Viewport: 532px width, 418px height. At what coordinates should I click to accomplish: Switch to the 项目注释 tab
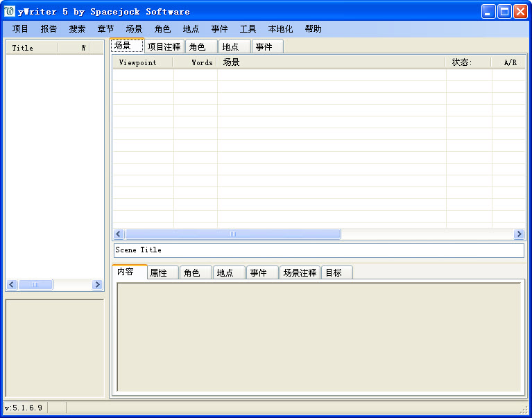[x=164, y=46]
